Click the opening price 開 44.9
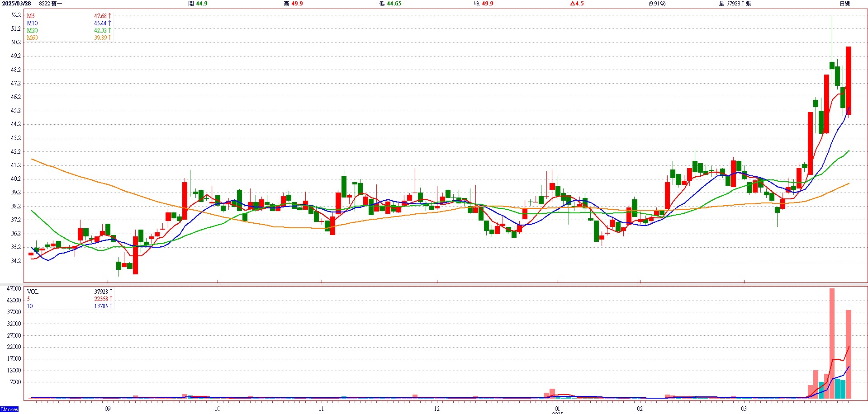Screen dimensions: 868x414 198,4
